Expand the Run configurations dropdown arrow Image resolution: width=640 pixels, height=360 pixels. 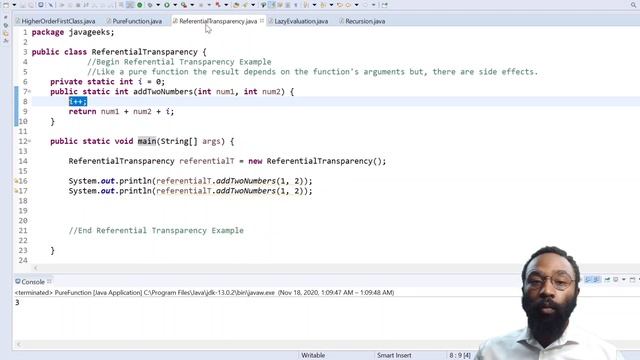pos(175,5)
